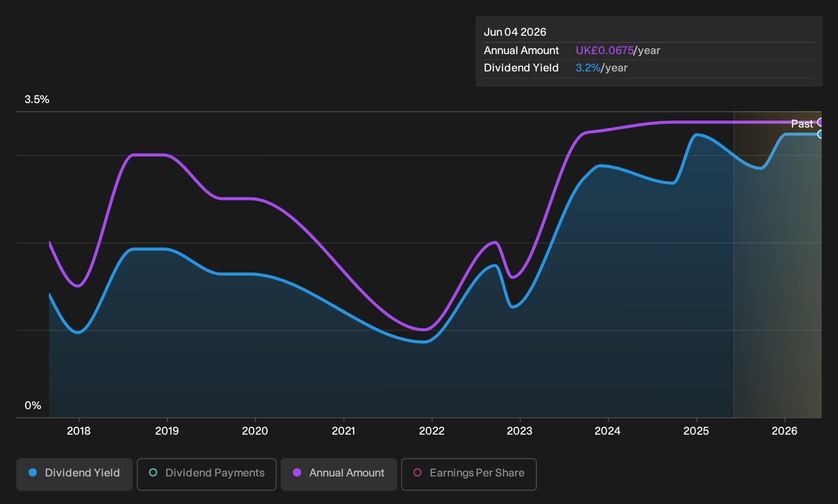The height and width of the screenshot is (504, 838).
Task: Click the 'Dividend Yield' tooltip row label
Action: pyautogui.click(x=521, y=68)
